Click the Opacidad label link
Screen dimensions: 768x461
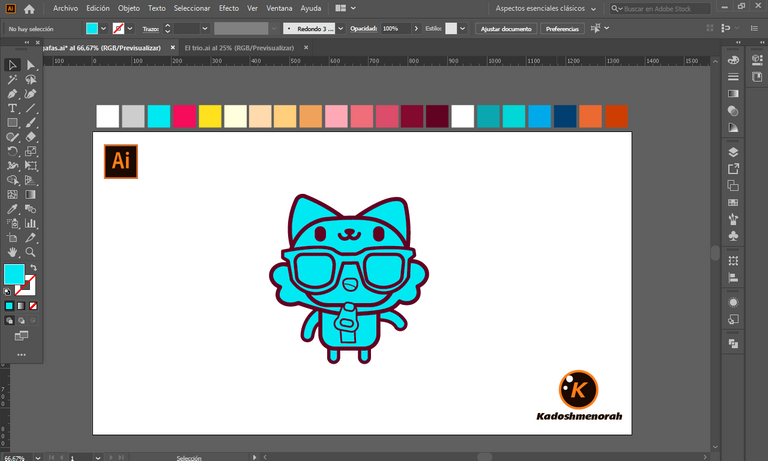pyautogui.click(x=363, y=28)
